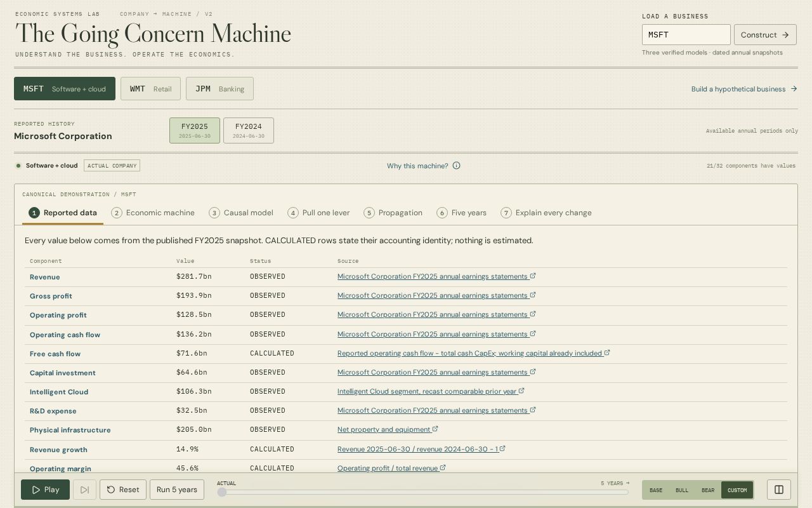Viewport: 812px width, 508px height.
Task: Click the ACTUAL COMPANY badge
Action: tap(112, 166)
